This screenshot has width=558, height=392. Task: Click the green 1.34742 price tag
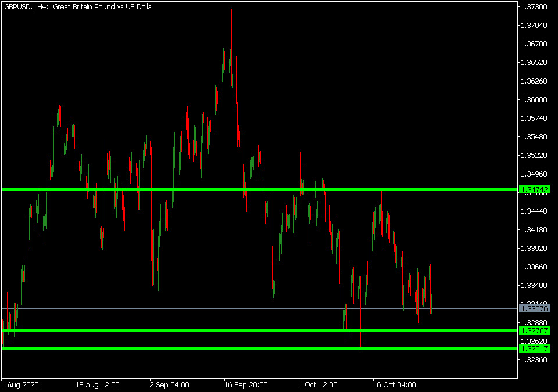pos(535,190)
